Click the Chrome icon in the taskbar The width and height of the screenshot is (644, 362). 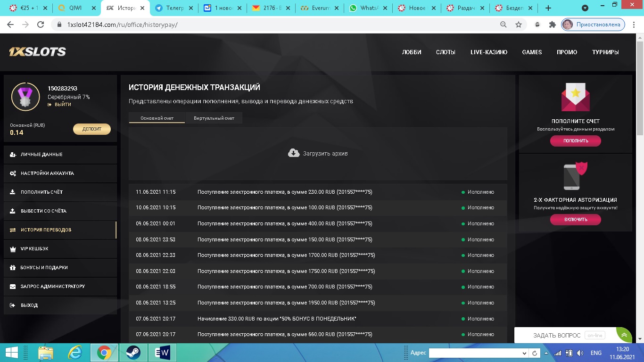coord(104,353)
